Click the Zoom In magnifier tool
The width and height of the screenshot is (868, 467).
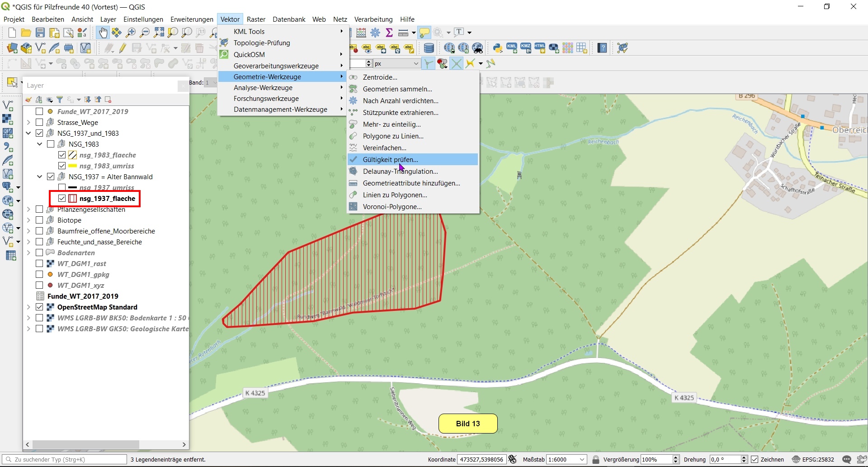click(131, 33)
